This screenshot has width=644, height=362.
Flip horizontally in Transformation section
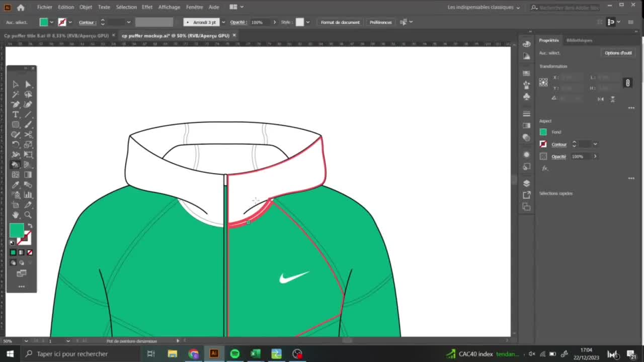tap(600, 99)
